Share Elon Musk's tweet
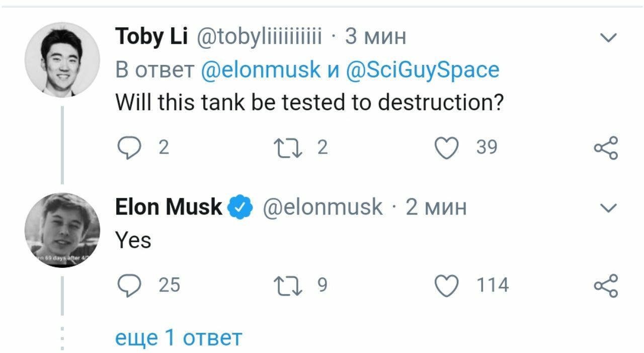The image size is (644, 353). pyautogui.click(x=605, y=286)
